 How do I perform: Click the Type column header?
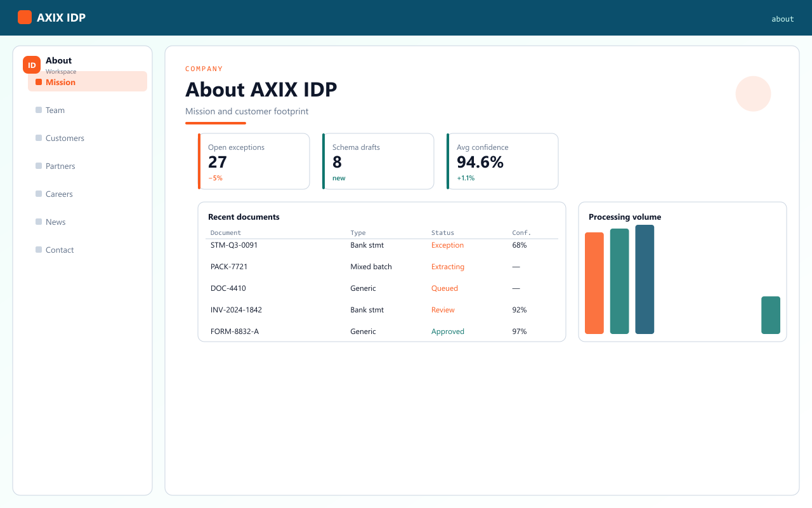click(x=358, y=233)
